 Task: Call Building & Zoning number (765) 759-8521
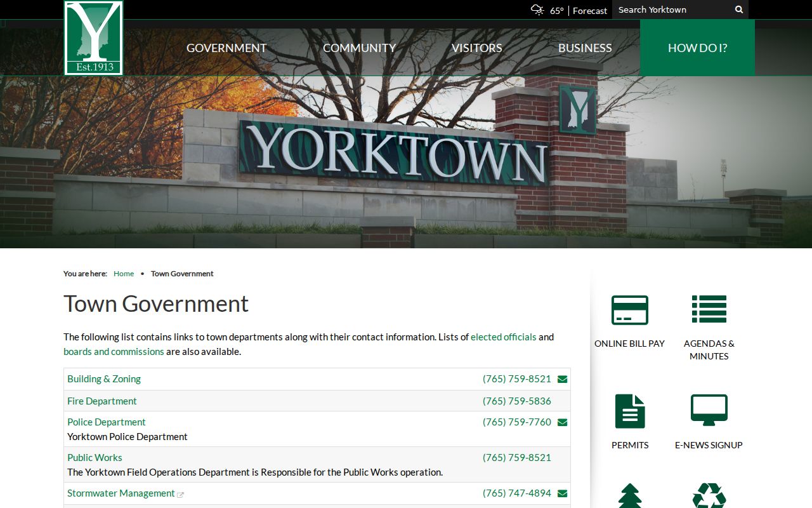517,379
